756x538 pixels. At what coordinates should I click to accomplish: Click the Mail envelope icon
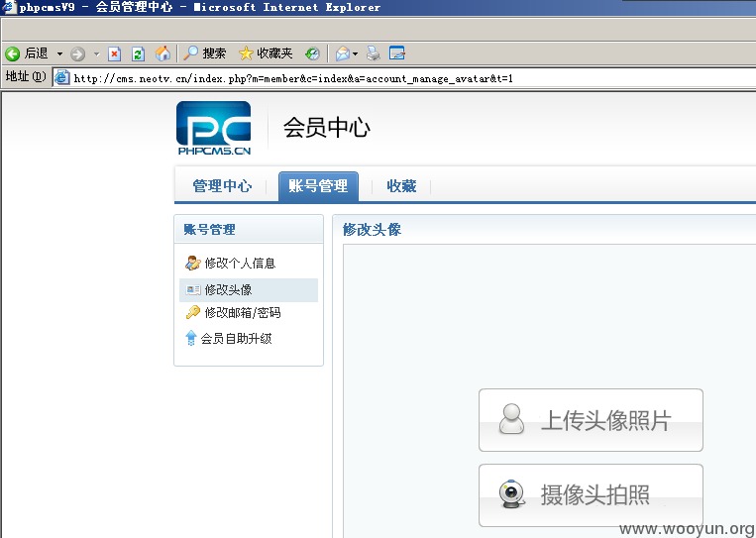point(343,54)
